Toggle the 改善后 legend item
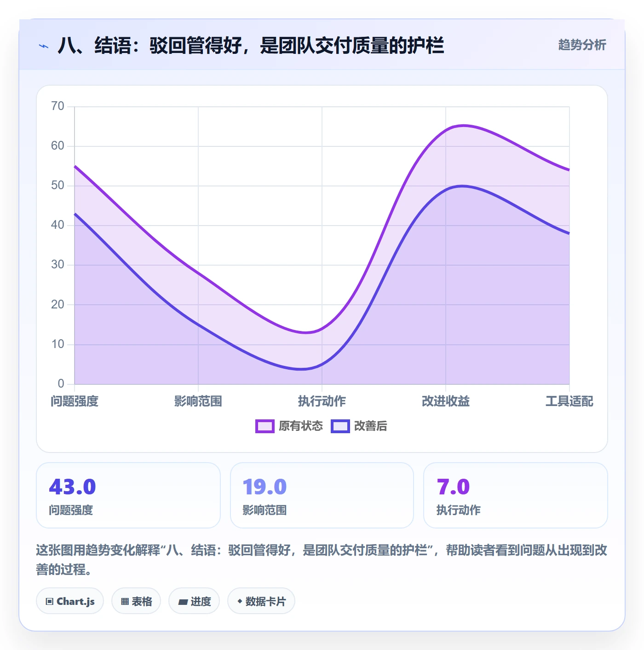The height and width of the screenshot is (650, 644). (x=359, y=426)
